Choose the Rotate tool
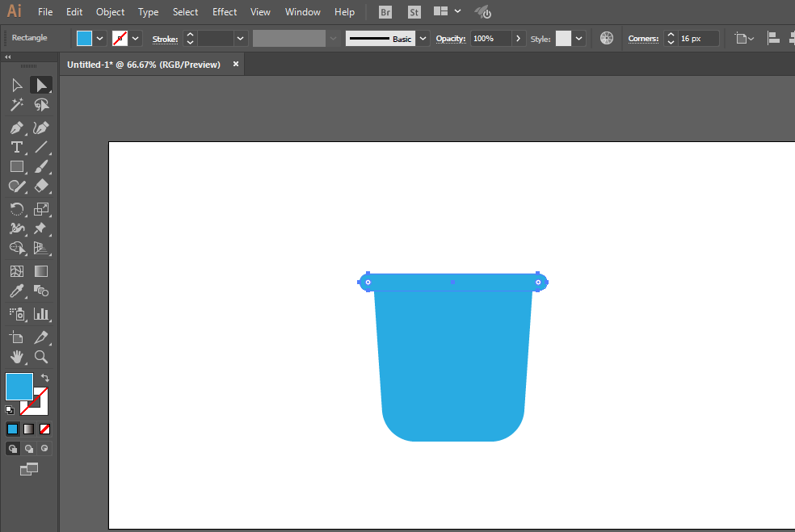Viewport: 795px width, 532px height. point(16,209)
